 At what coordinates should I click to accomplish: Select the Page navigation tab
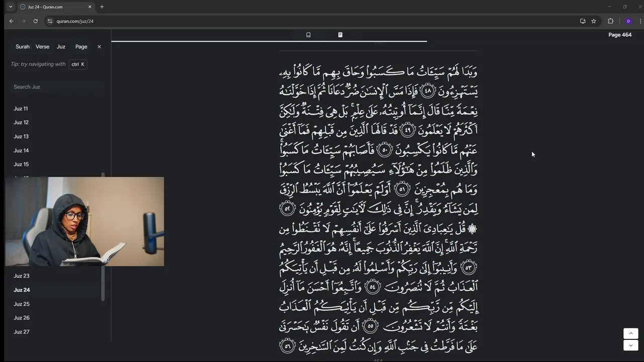pyautogui.click(x=81, y=47)
